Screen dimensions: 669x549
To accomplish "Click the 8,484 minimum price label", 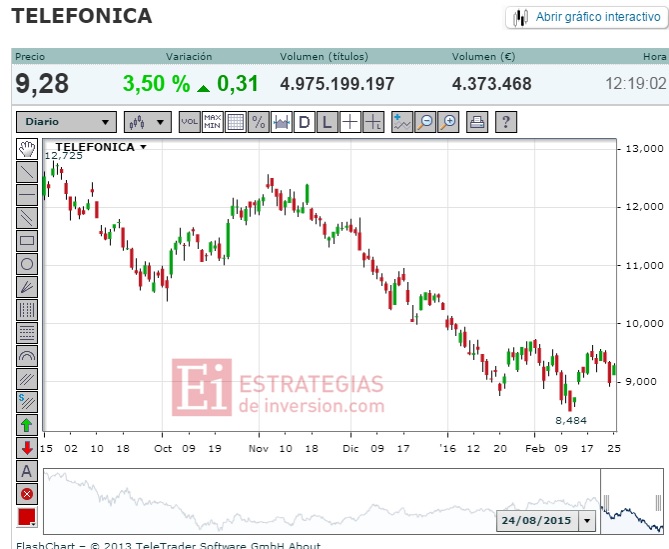I will (x=571, y=421).
